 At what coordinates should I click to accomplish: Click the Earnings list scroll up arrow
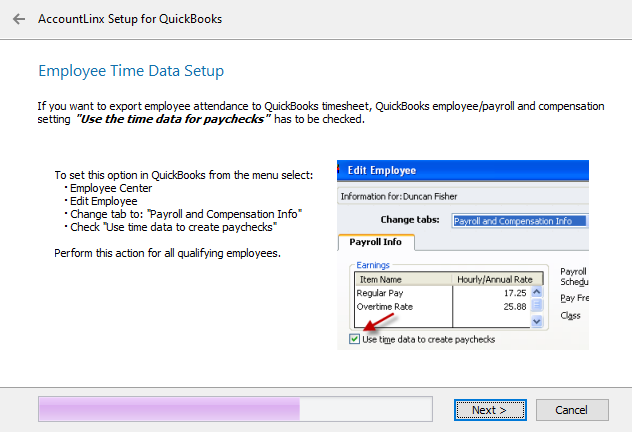(536, 291)
